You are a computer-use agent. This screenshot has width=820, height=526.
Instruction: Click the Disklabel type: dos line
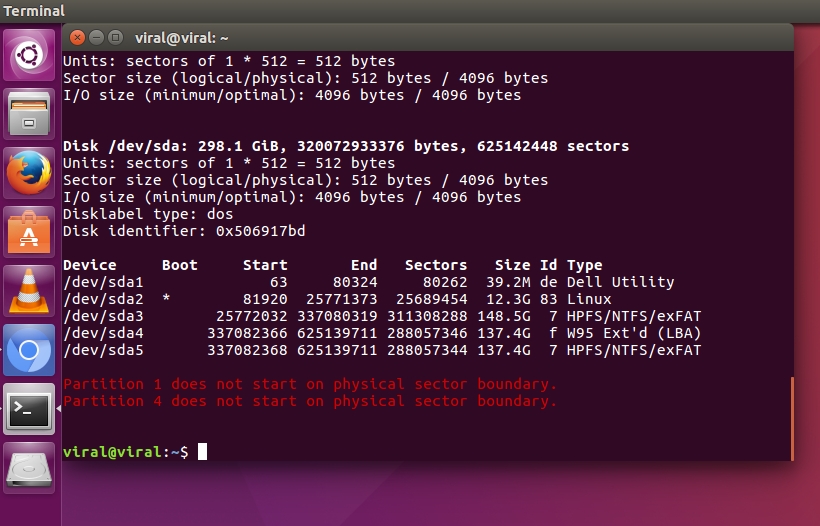pyautogui.click(x=148, y=214)
